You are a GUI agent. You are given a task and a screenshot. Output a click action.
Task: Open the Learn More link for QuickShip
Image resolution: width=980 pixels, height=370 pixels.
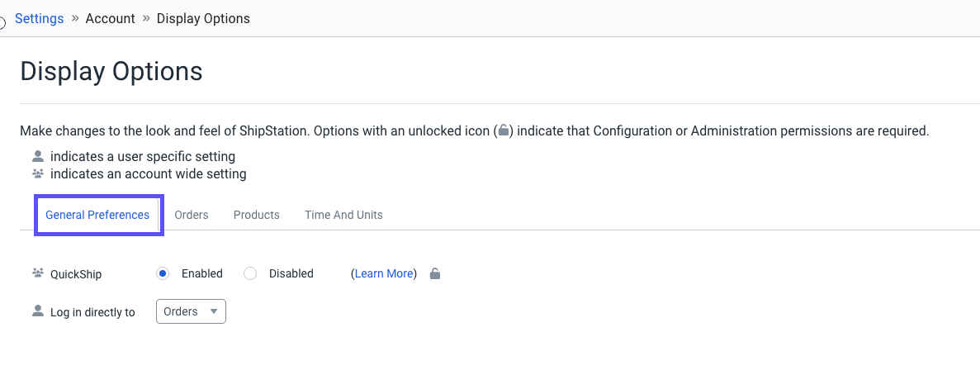point(384,273)
